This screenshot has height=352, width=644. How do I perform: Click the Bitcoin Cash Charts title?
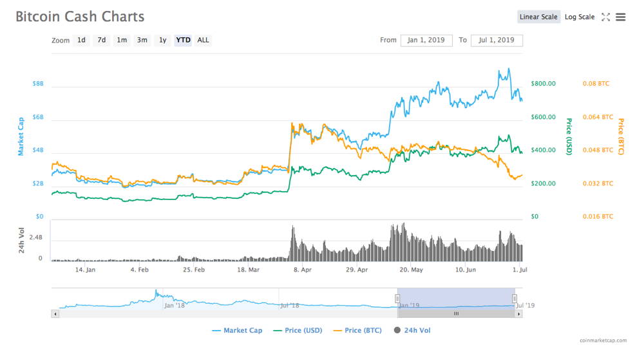(80, 17)
